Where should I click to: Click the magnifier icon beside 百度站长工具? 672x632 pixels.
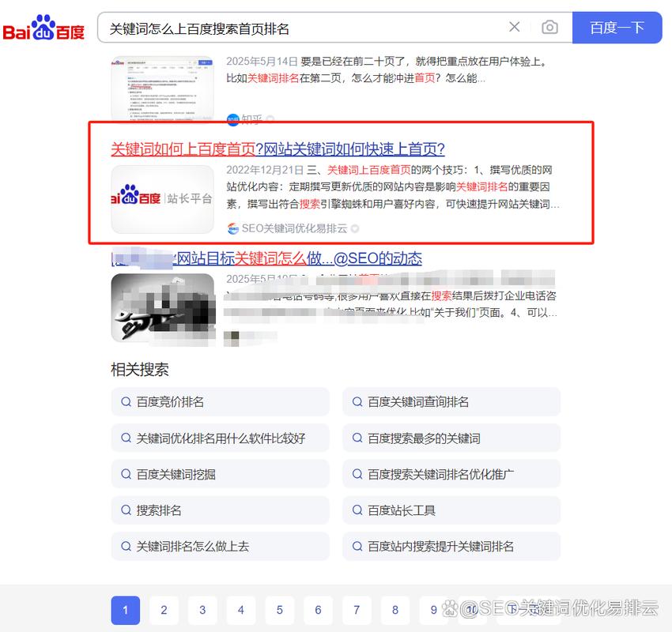click(x=357, y=510)
